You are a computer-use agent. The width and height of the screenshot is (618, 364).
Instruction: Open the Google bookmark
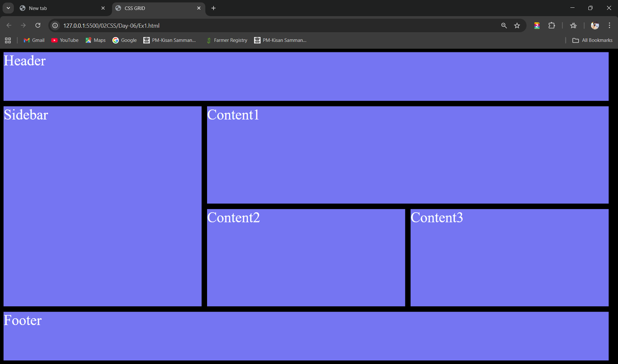(x=125, y=40)
